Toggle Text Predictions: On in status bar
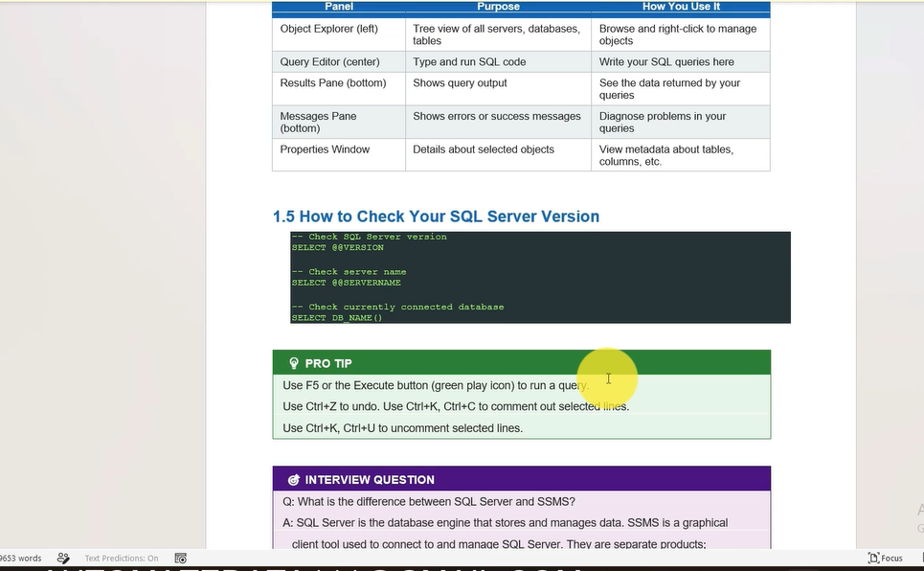924x571 pixels. coord(122,558)
